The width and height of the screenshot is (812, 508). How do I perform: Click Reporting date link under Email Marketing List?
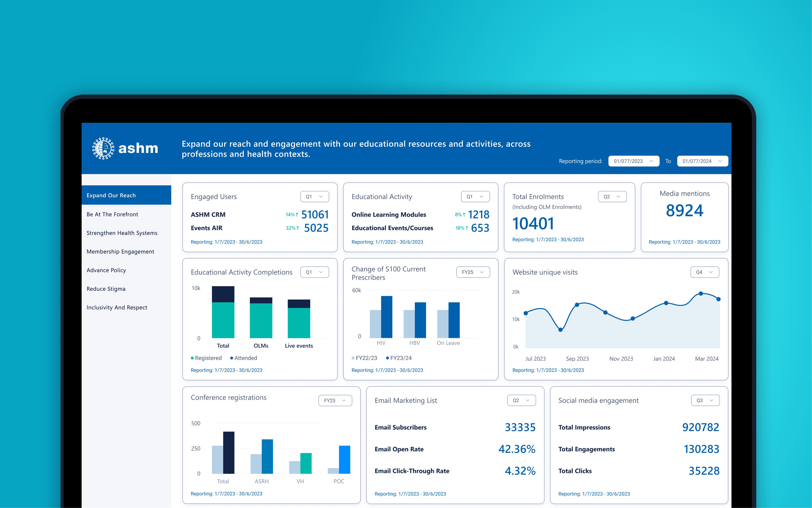pyautogui.click(x=410, y=494)
